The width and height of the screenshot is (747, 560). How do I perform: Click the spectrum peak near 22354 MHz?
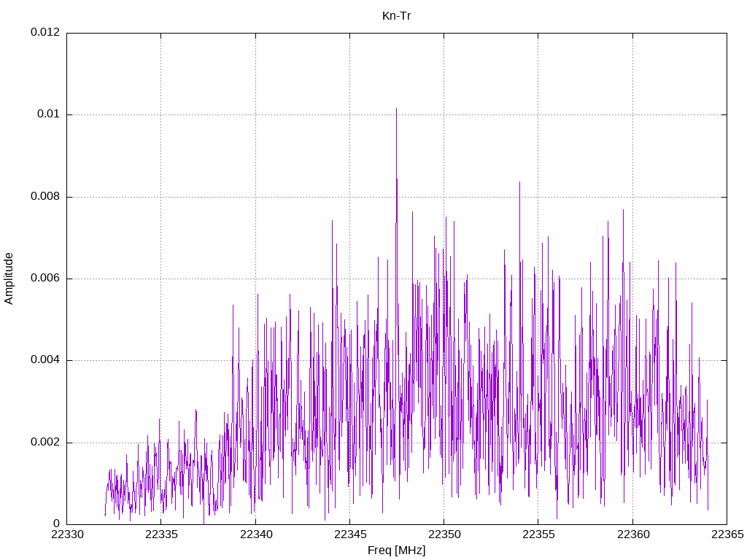519,184
